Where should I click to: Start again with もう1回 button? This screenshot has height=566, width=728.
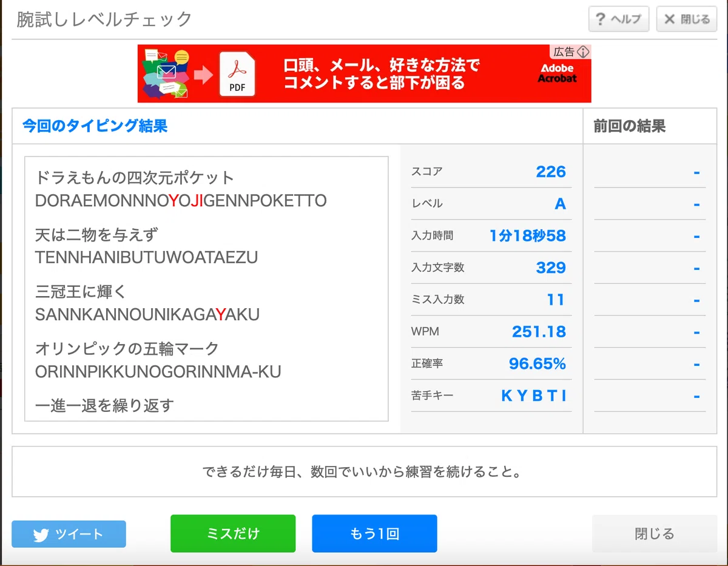(x=374, y=534)
